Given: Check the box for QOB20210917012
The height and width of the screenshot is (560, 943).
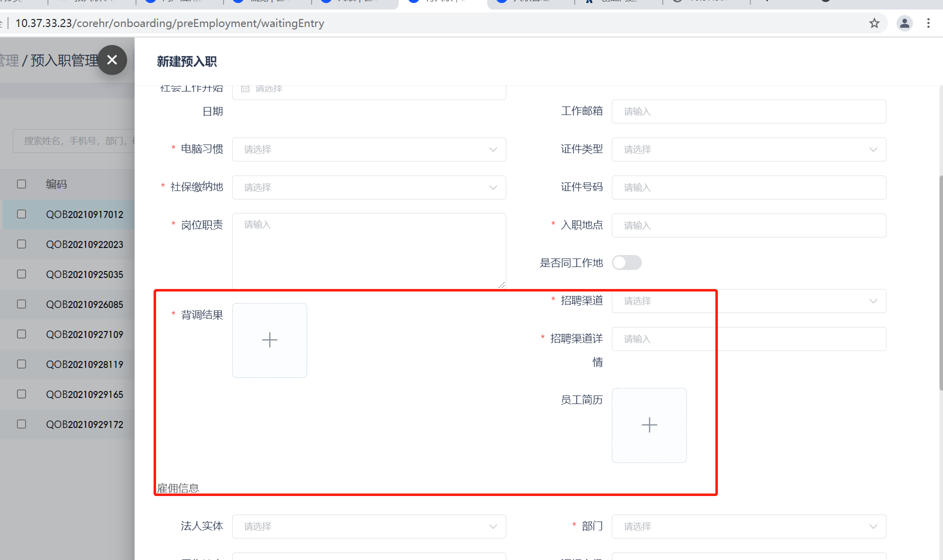Looking at the screenshot, I should click(22, 214).
